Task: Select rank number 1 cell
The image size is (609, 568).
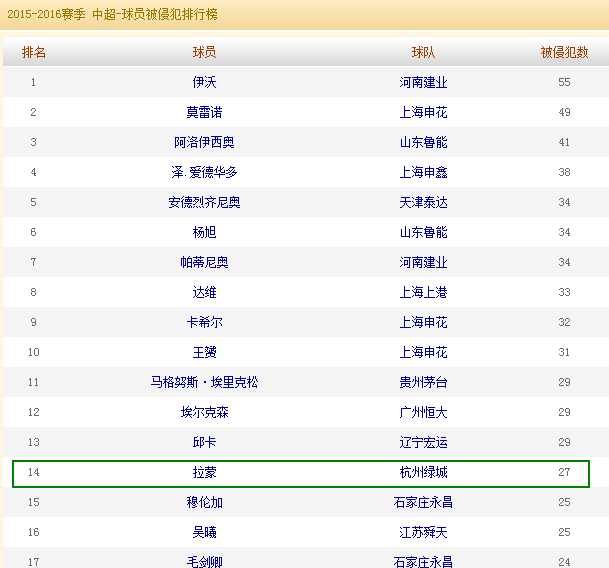Action: click(33, 82)
